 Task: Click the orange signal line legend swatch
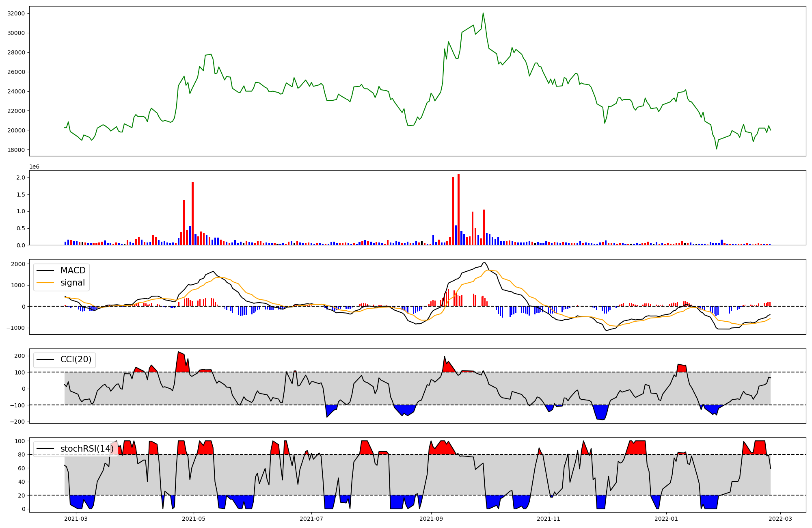coord(45,283)
